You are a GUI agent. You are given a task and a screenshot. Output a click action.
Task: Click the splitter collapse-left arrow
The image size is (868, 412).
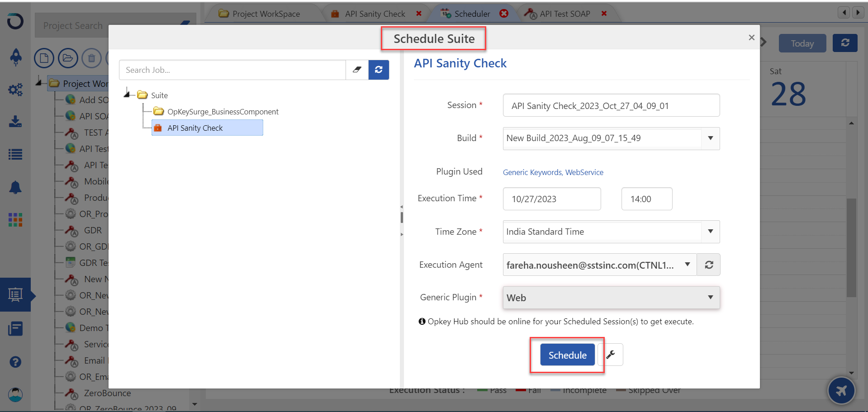point(401,207)
